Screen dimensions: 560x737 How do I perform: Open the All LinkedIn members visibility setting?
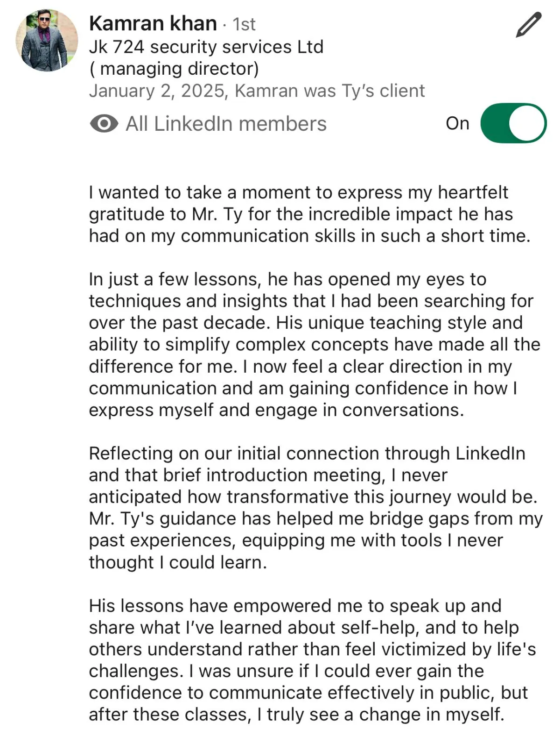pos(226,124)
